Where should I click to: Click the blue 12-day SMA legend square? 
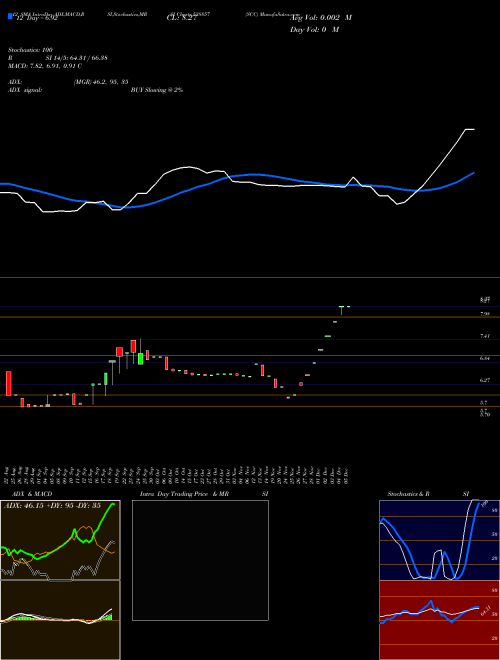10,16
